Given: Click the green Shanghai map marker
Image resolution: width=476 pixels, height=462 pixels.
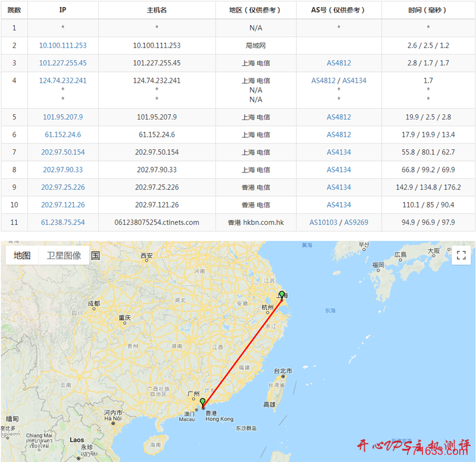Looking at the screenshot, I should [282, 295].
